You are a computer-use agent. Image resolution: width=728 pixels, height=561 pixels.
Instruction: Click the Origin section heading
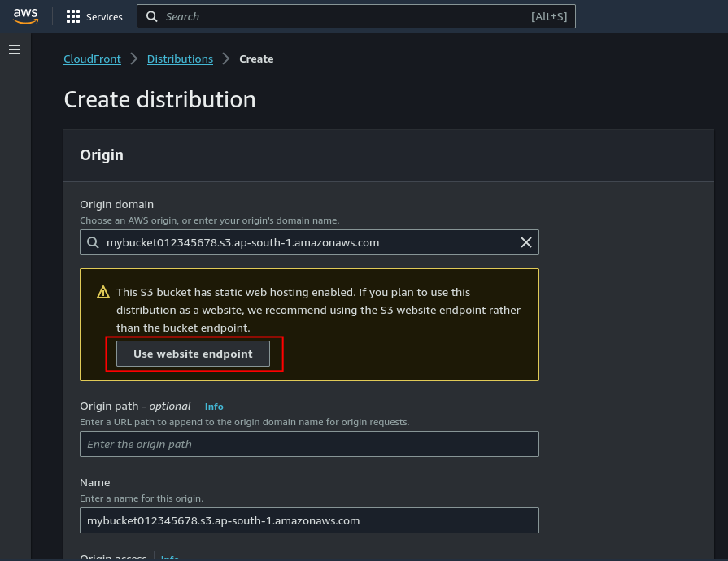[102, 155]
